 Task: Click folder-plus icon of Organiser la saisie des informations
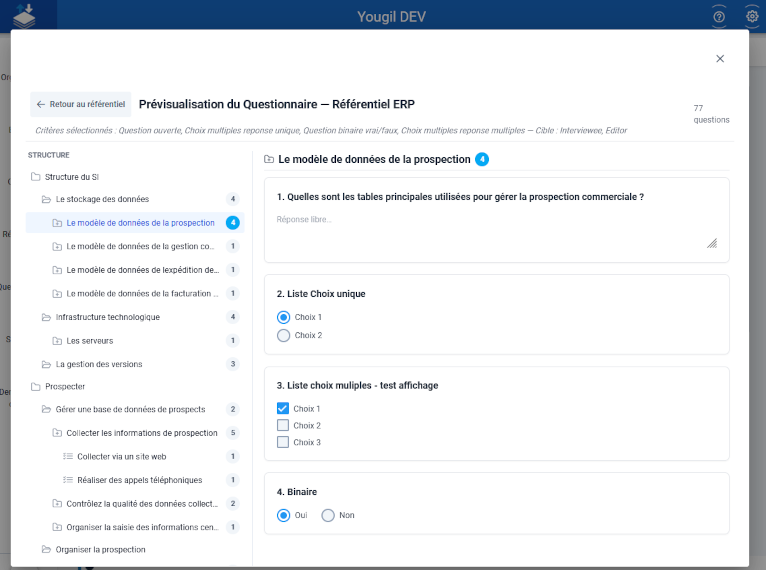(x=57, y=528)
